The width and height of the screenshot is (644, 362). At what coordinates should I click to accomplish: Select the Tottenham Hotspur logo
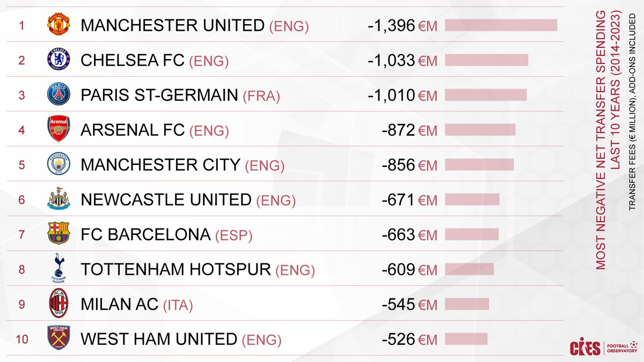coord(58,267)
